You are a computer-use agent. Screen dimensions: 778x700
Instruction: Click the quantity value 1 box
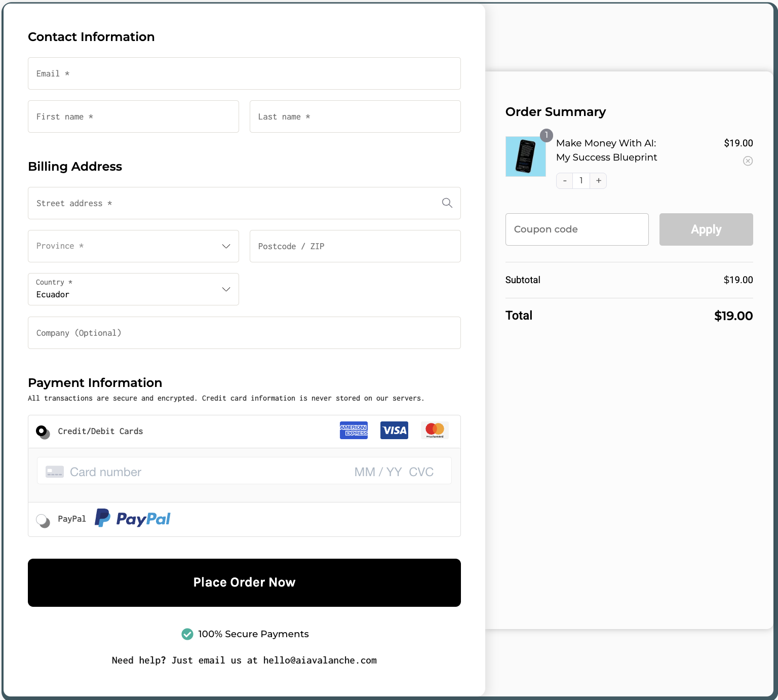point(581,181)
